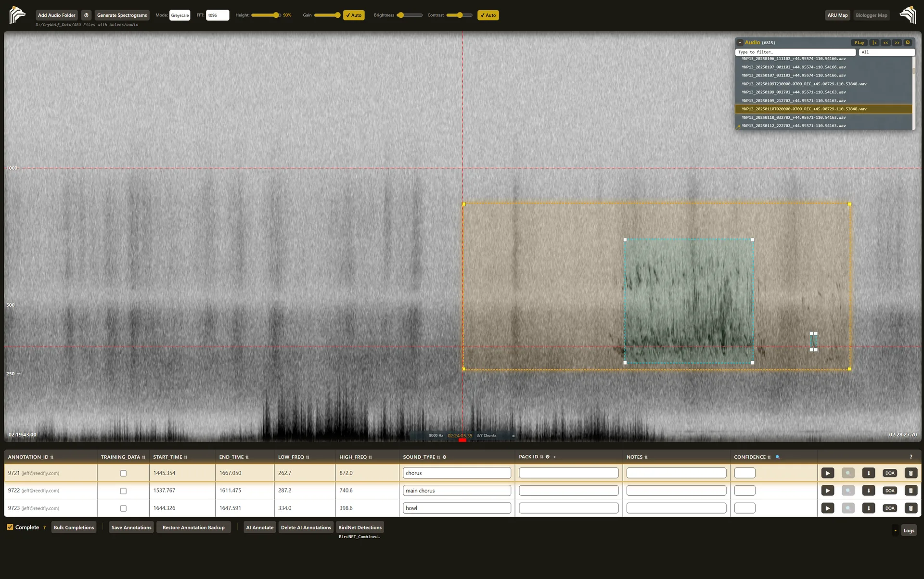Play annotation 9721
The image size is (924, 579).
pos(827,473)
